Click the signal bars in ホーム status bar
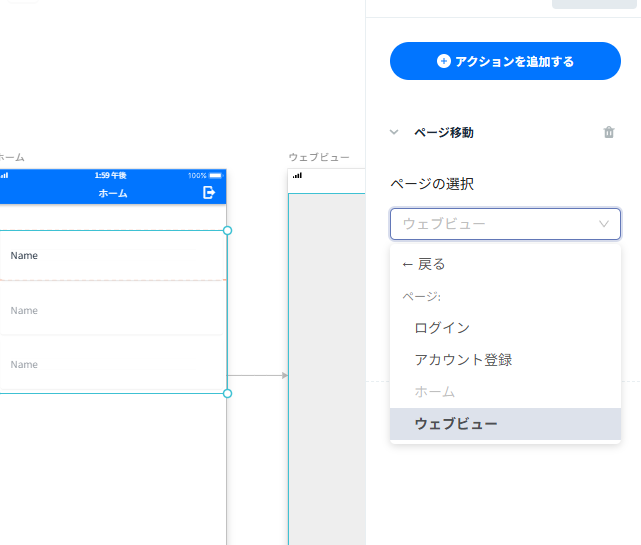 click(x=4, y=175)
